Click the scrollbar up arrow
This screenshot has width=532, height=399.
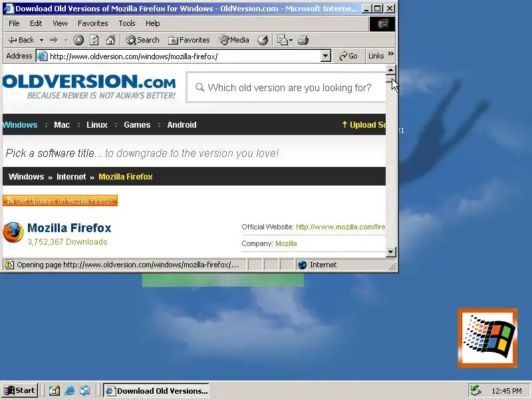click(390, 70)
